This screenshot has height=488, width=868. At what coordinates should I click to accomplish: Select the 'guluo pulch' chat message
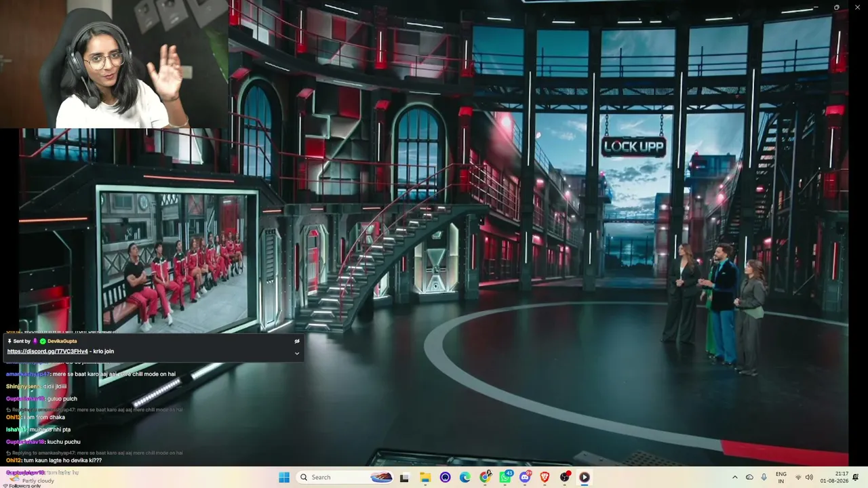tap(62, 399)
